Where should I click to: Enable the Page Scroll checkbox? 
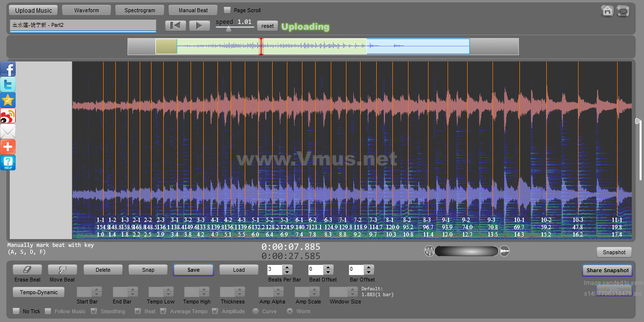(227, 10)
